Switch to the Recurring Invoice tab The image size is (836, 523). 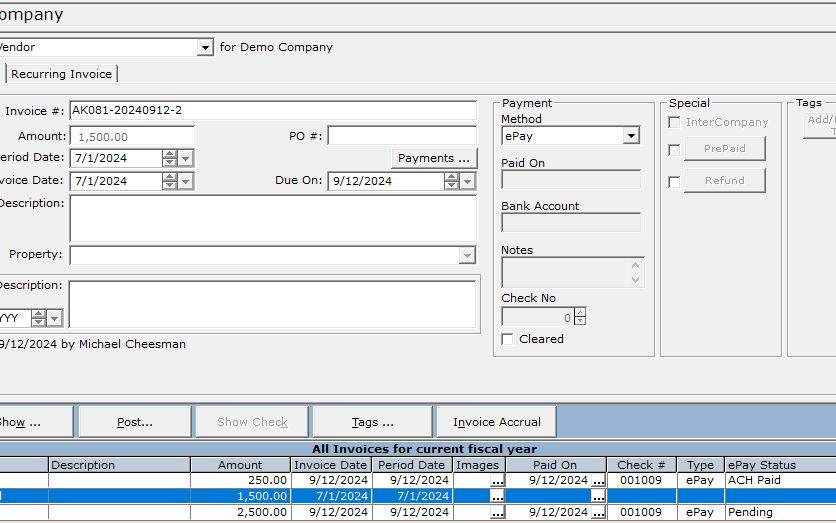click(61, 74)
